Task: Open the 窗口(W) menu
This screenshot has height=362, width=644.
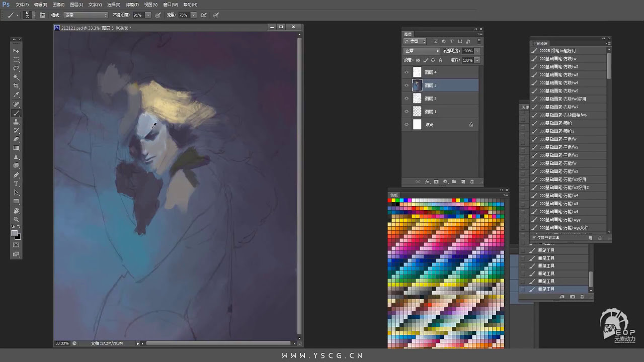Action: [171, 5]
